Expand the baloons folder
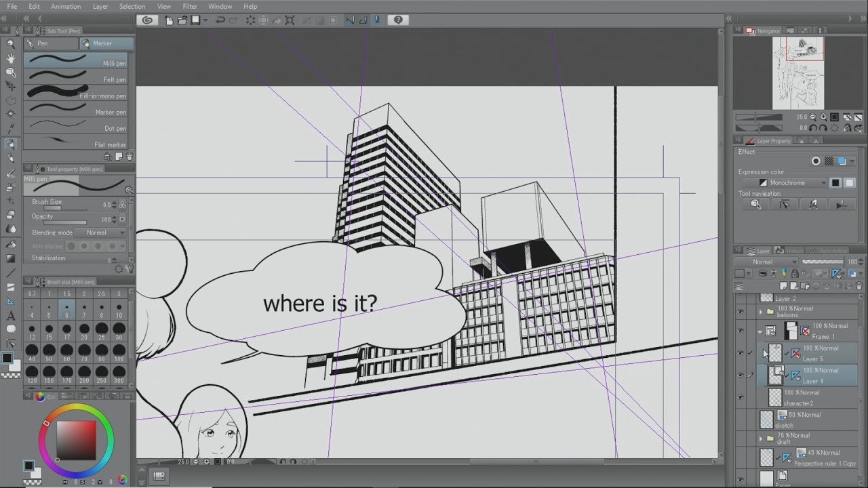 [760, 312]
